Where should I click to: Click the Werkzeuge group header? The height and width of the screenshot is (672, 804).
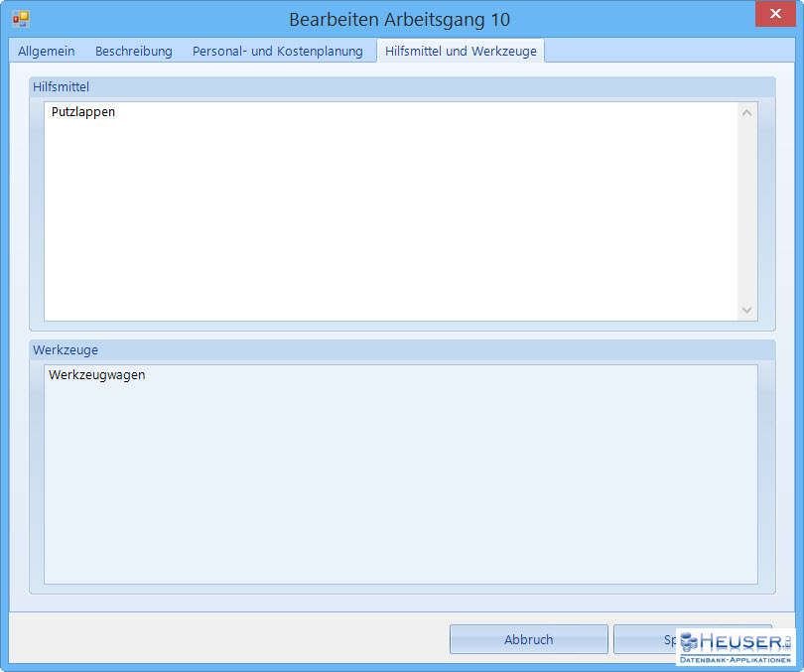point(66,350)
